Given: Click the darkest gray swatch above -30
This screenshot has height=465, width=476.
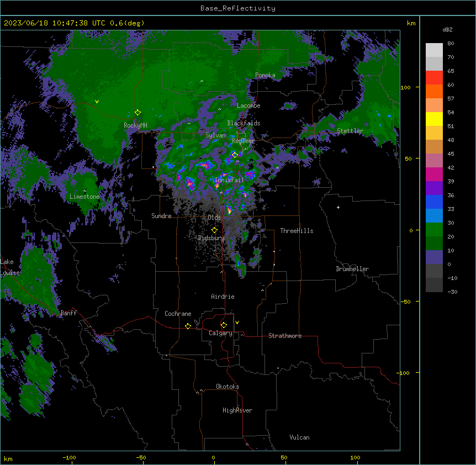Looking at the screenshot, I should tap(434, 285).
